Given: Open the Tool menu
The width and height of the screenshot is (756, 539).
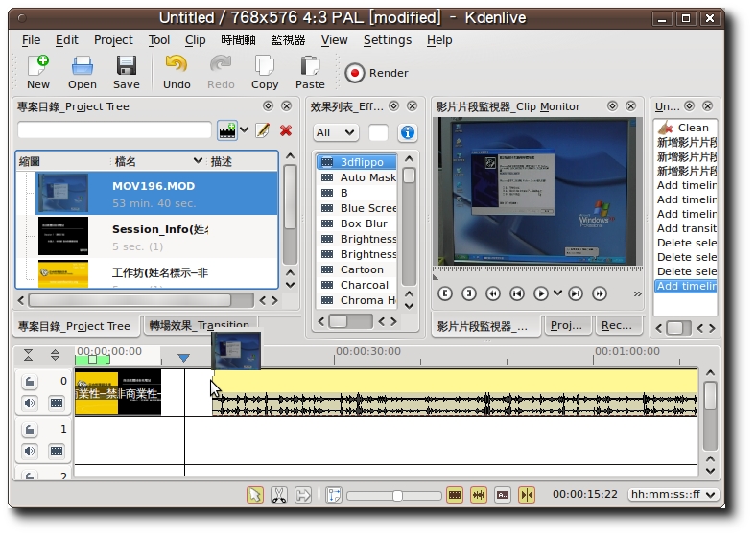Looking at the screenshot, I should click(159, 40).
